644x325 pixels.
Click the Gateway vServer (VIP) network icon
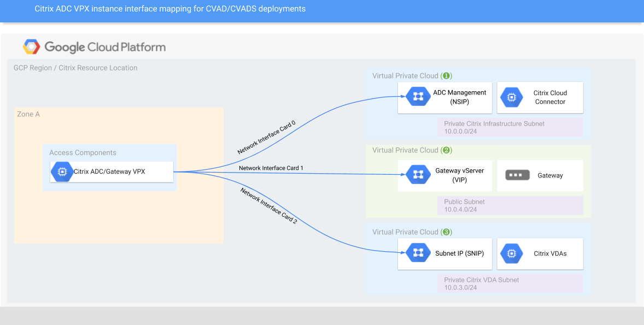(418, 175)
